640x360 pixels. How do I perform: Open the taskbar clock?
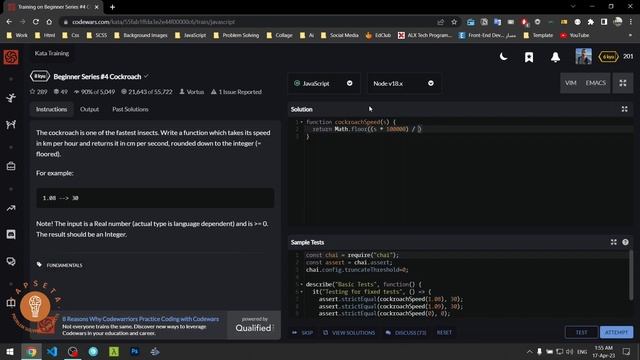603,351
